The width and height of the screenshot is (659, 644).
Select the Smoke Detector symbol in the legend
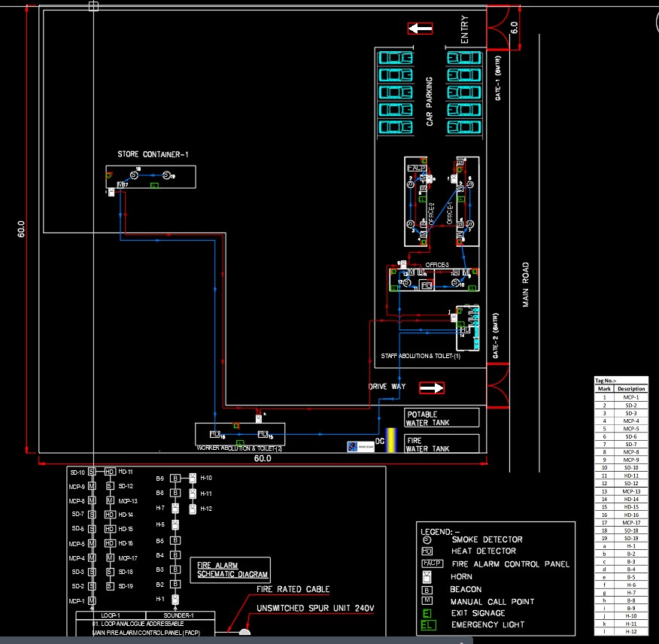426,539
